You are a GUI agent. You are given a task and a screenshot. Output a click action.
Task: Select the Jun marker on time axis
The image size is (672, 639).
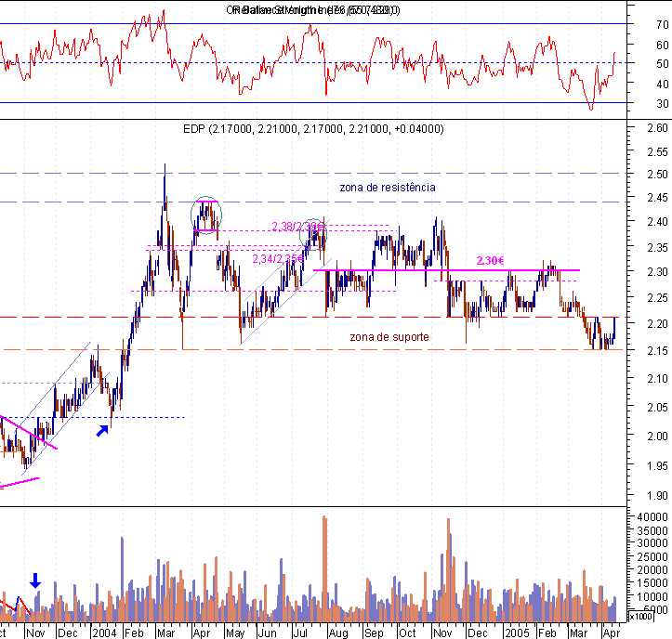coord(268,633)
